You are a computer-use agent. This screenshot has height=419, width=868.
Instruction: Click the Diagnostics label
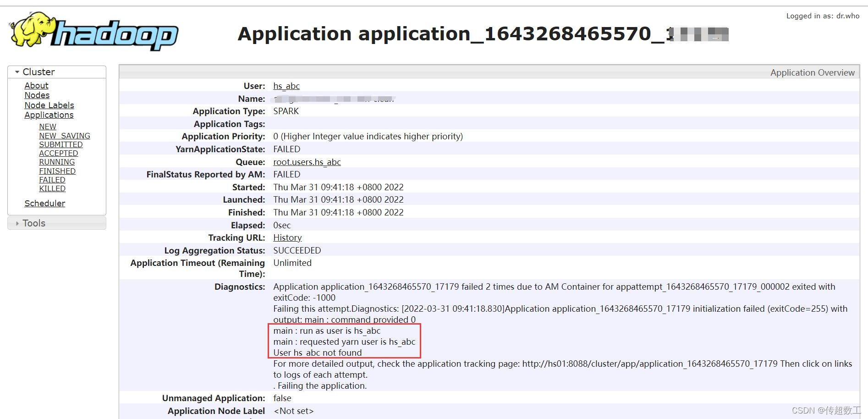[240, 287]
